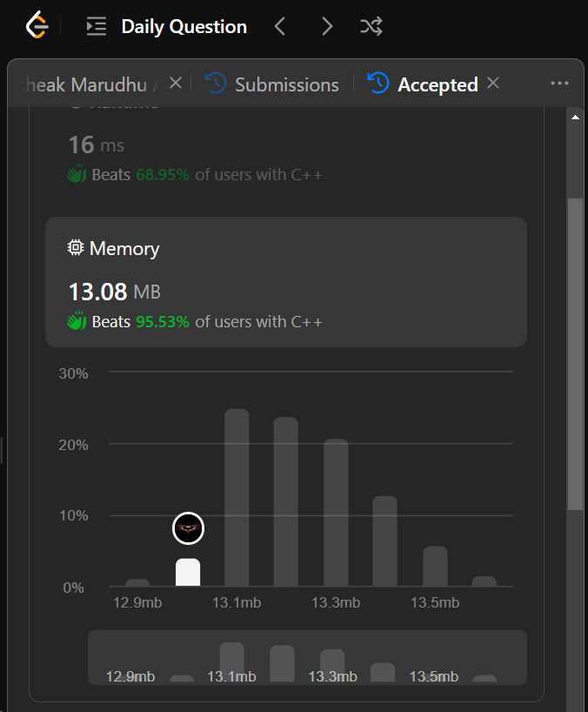Screen dimensions: 588x712
Task: Click the Memory chip icon
Action: tap(76, 248)
